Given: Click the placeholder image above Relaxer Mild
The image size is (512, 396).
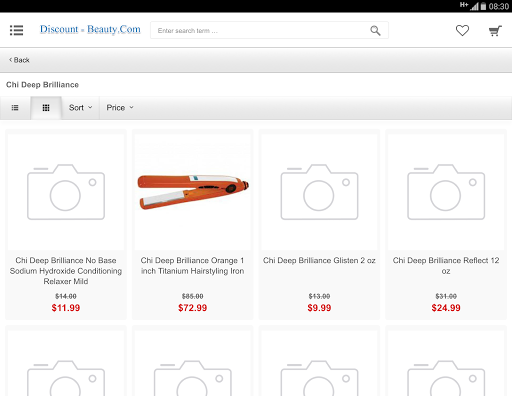Looking at the screenshot, I should pyautogui.click(x=66, y=192).
